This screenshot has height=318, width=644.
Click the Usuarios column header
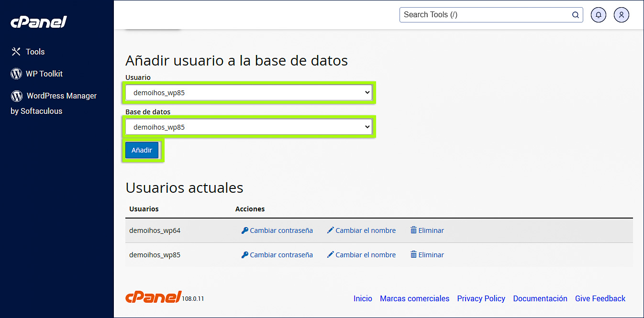pos(144,209)
